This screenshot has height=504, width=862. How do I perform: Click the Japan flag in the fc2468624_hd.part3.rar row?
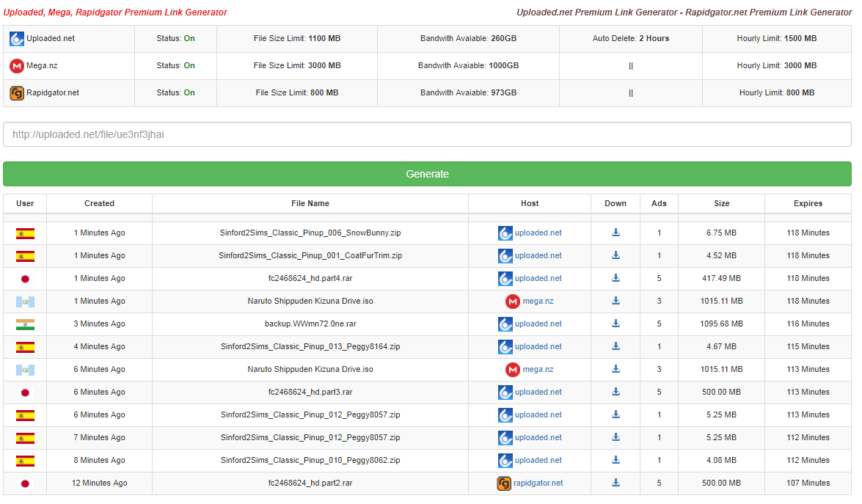pos(25,393)
